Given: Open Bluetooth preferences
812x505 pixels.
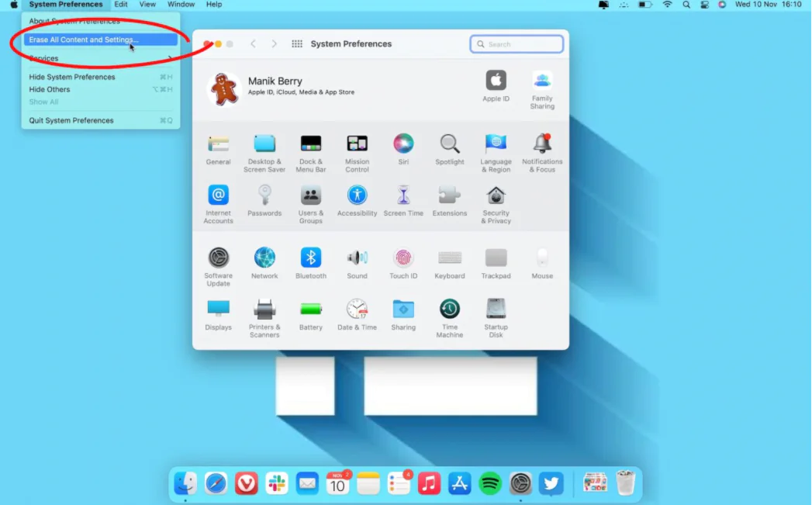Looking at the screenshot, I should (x=311, y=258).
